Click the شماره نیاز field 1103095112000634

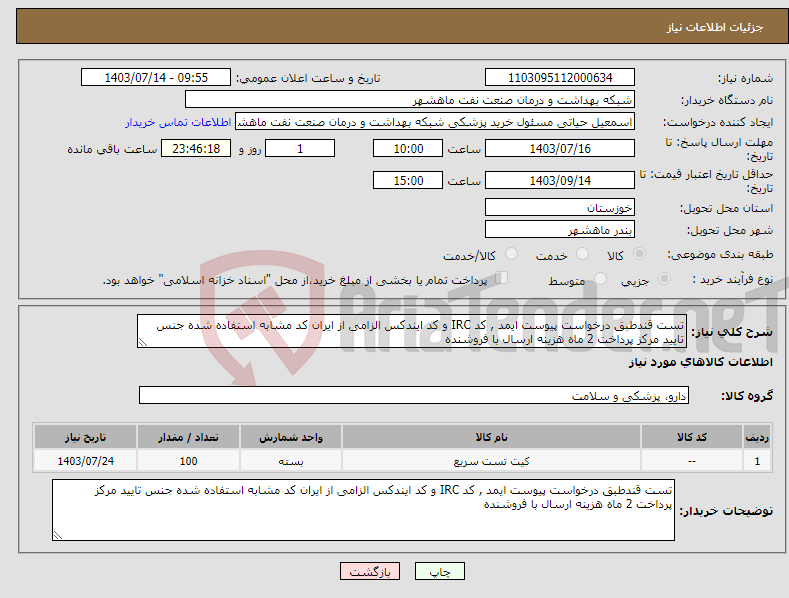[560, 78]
